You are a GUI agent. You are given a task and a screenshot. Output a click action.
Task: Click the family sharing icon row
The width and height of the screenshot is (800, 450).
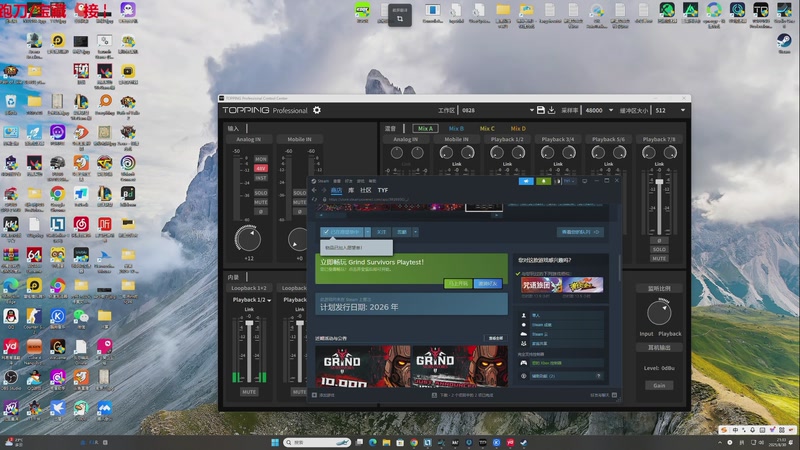coord(561,344)
